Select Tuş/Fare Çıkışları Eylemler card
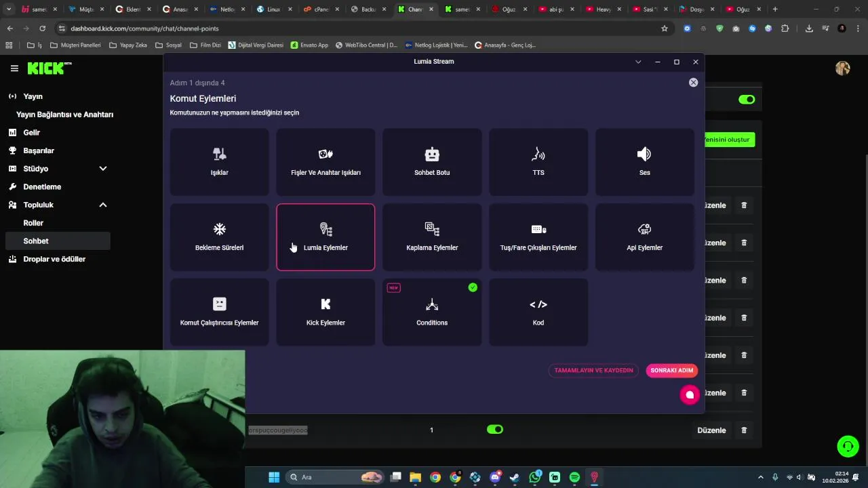The image size is (868, 488). pyautogui.click(x=538, y=237)
